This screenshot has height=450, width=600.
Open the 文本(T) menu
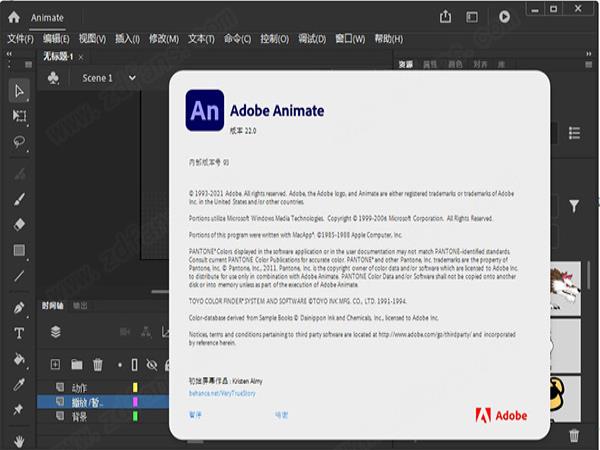pyautogui.click(x=201, y=39)
